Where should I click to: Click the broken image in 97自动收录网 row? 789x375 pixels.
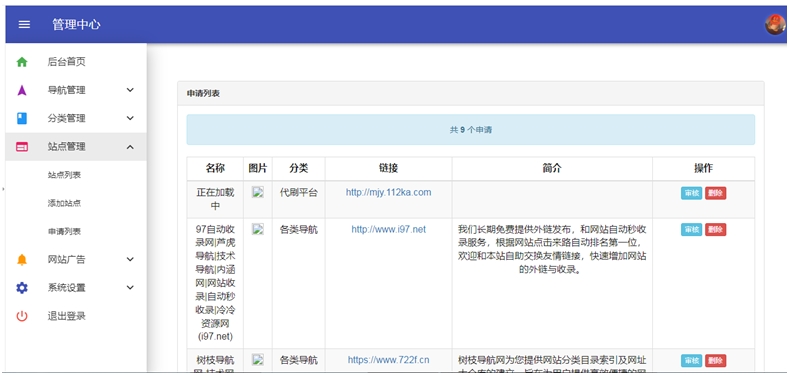point(258,229)
